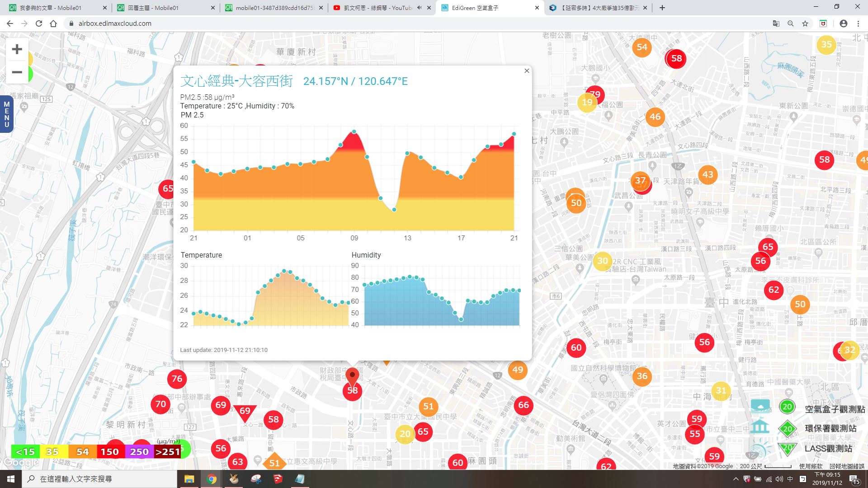Image resolution: width=868 pixels, height=488 pixels.
Task: Click the red location pin under popup
Action: click(352, 377)
